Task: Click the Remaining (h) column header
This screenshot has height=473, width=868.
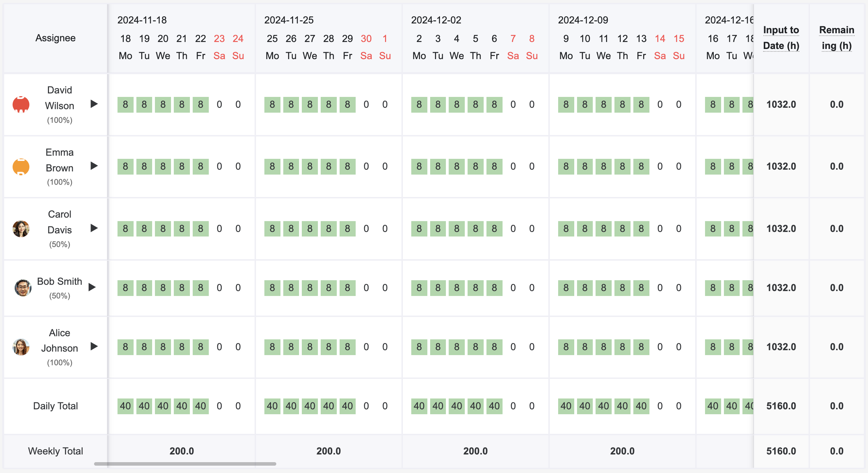Action: pos(837,38)
